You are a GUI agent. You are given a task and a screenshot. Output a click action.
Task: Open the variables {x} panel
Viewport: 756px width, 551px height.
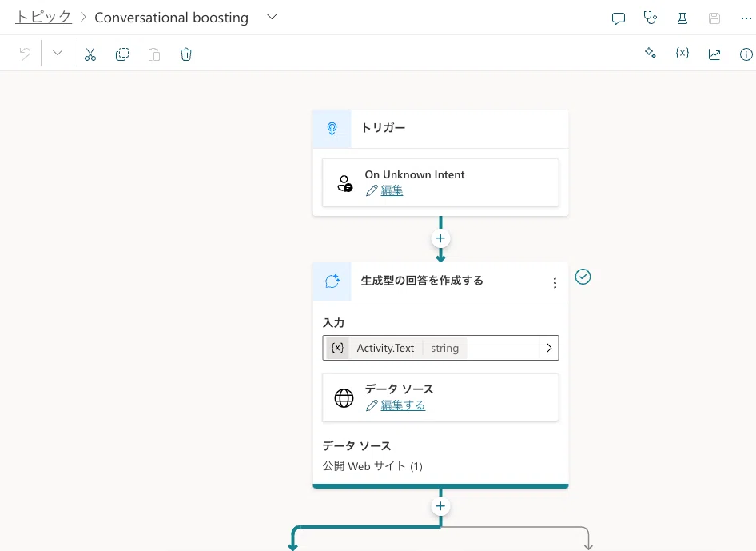(x=682, y=53)
